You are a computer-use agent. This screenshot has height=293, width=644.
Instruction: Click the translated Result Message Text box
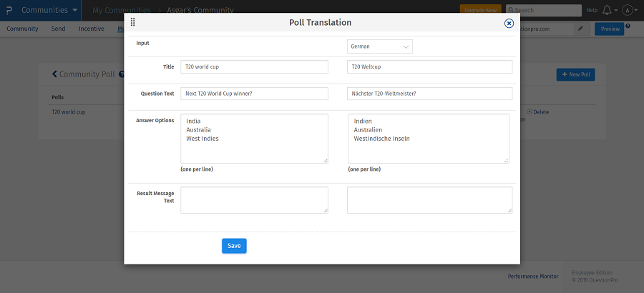coord(429,200)
